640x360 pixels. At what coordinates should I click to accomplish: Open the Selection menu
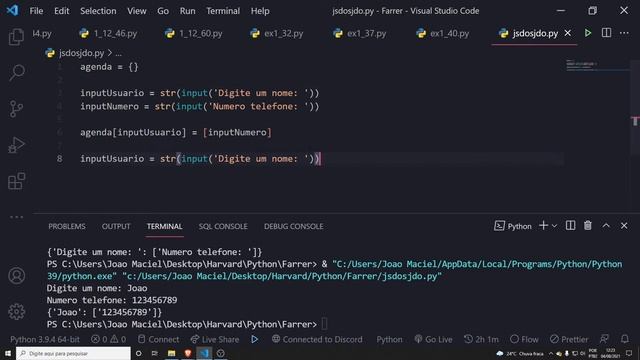98,11
